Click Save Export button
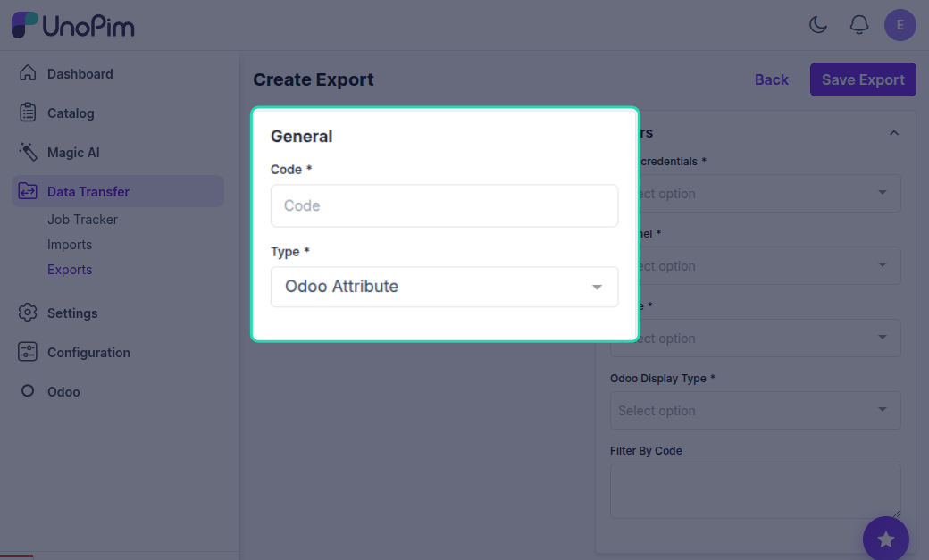 coord(863,79)
